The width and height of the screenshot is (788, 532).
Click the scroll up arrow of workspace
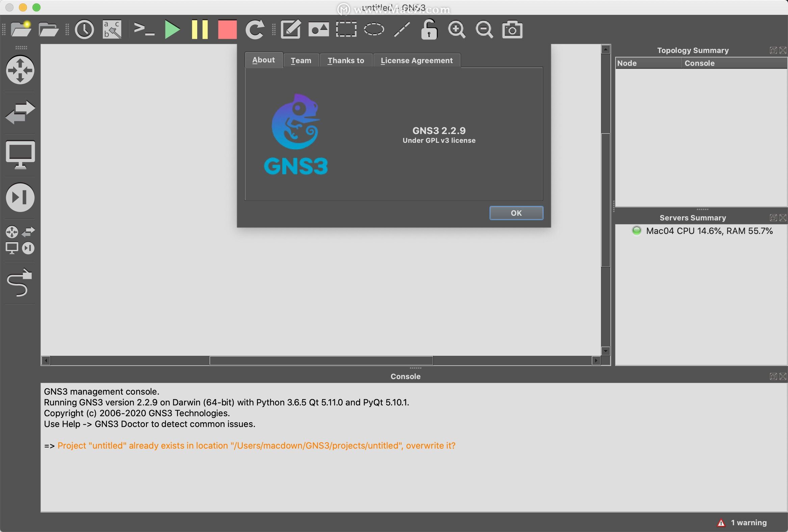[x=606, y=50]
